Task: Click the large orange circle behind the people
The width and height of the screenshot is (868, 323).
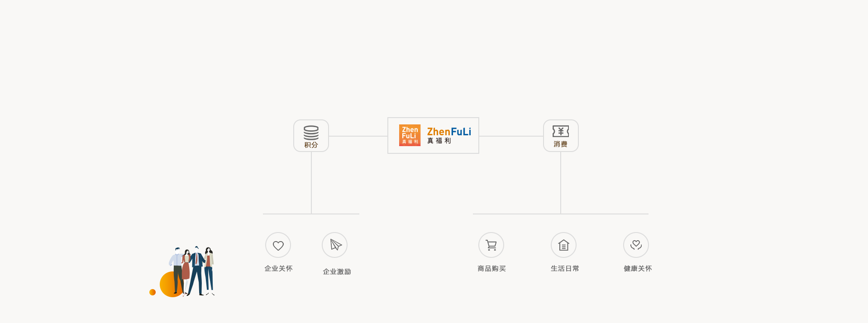Action: point(167,285)
